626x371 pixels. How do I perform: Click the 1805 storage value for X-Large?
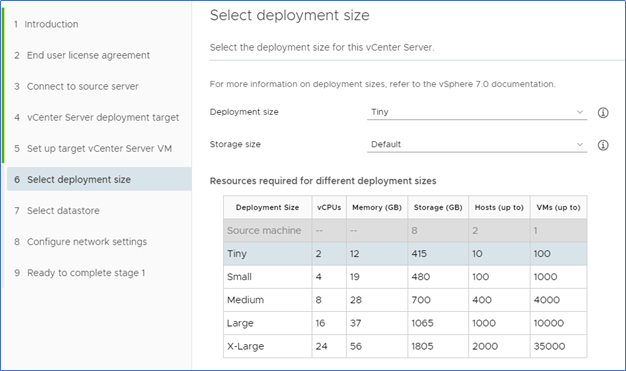[x=422, y=346]
